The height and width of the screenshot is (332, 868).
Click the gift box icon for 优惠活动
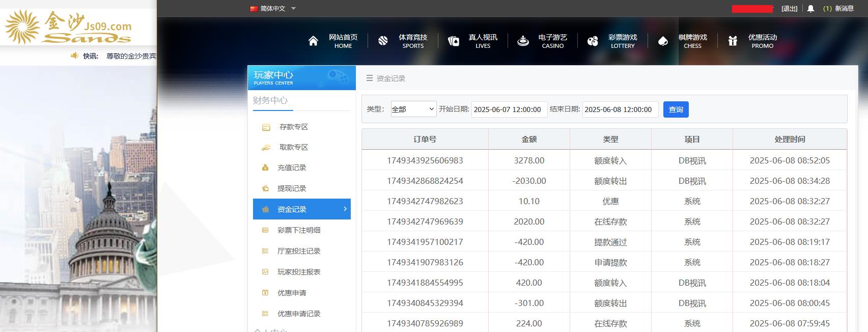click(733, 41)
